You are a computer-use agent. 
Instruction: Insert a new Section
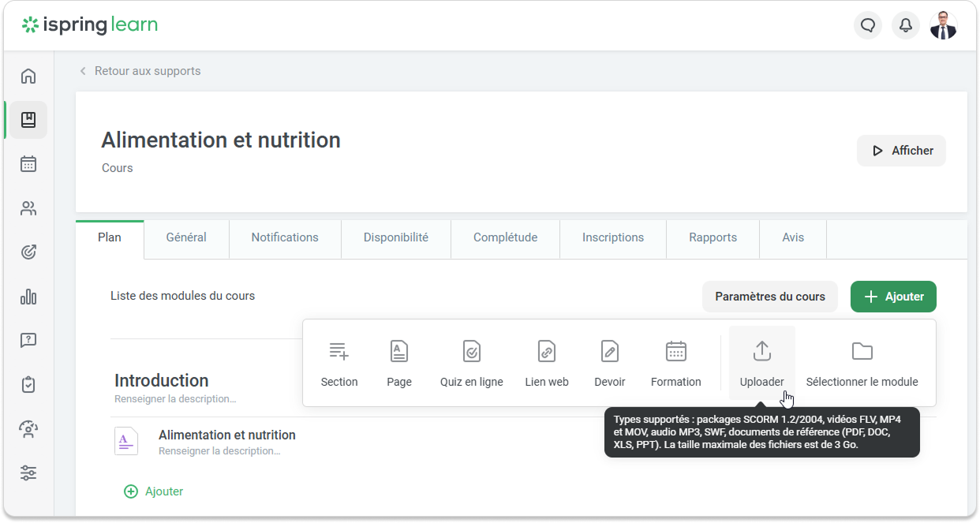[339, 364]
